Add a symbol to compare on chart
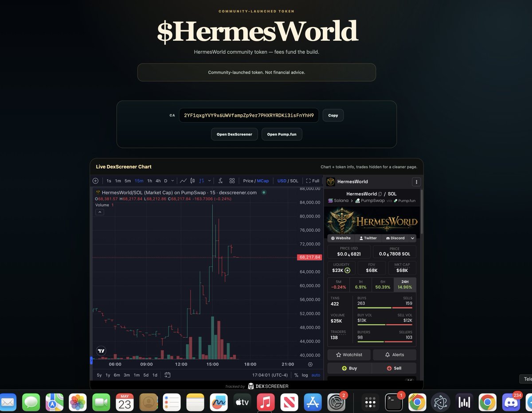The image size is (532, 413). point(95,181)
